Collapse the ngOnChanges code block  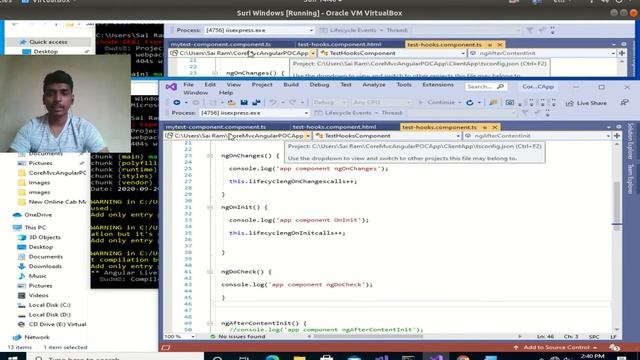210,156
